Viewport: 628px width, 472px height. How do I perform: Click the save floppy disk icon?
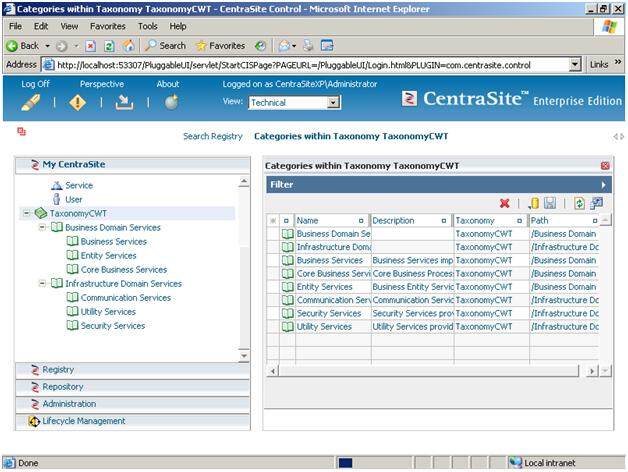point(550,203)
